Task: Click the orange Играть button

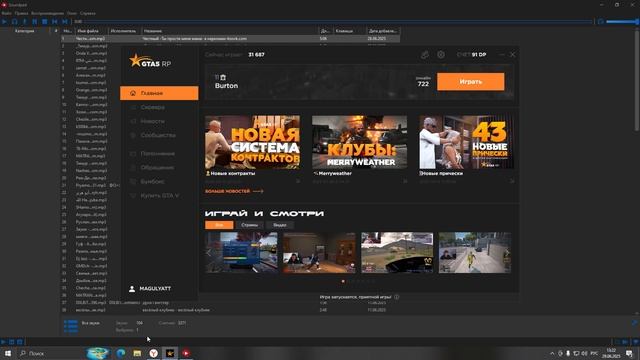Action: coord(470,82)
